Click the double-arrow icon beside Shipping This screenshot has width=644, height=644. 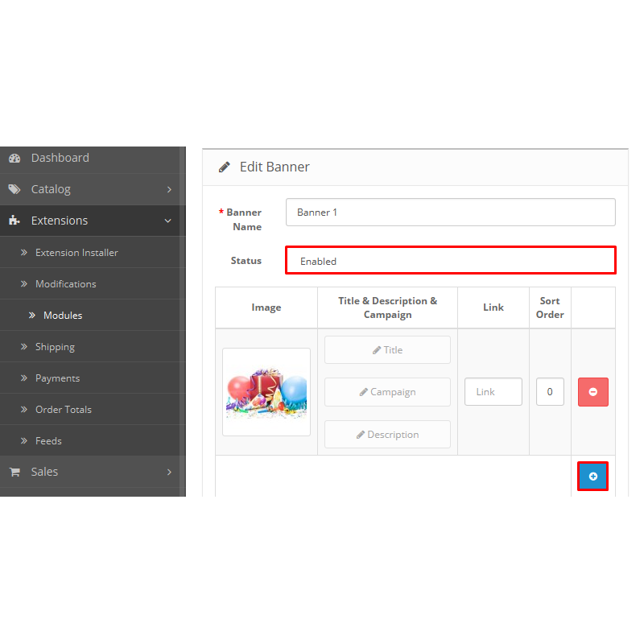click(x=25, y=347)
